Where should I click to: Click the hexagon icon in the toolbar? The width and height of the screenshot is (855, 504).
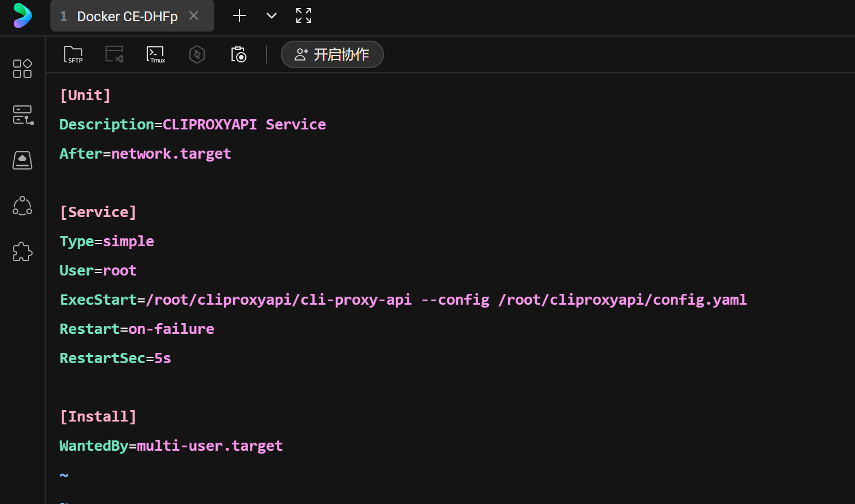coord(197,54)
